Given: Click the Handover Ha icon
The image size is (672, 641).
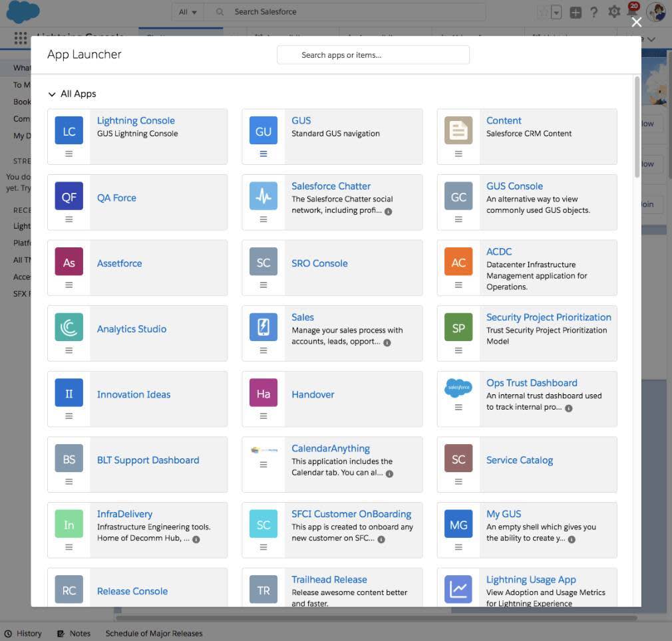Looking at the screenshot, I should point(263,393).
